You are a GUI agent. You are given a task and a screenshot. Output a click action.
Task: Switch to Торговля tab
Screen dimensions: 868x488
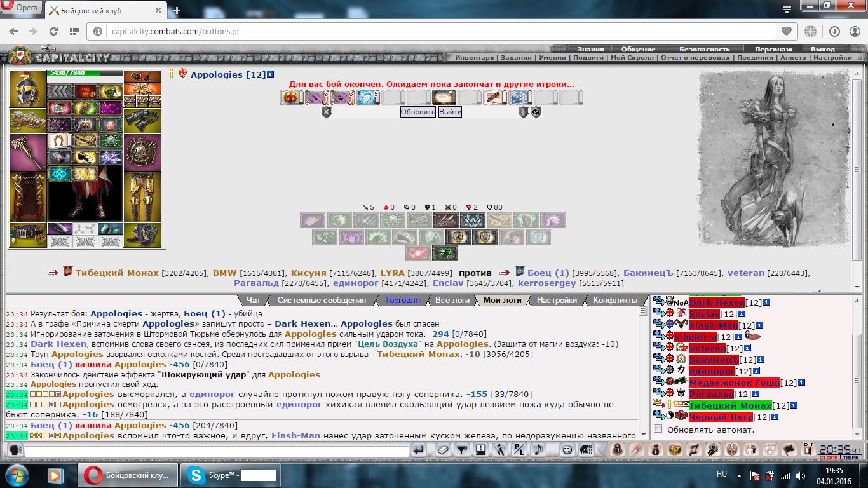402,301
